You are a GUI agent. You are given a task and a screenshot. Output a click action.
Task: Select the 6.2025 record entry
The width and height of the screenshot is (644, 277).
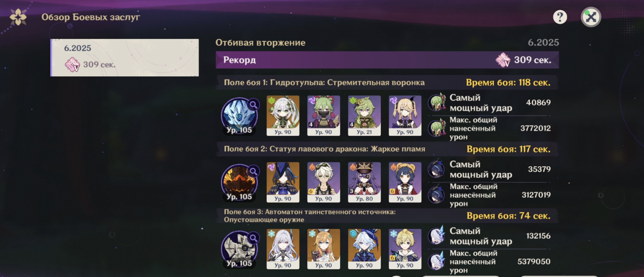tap(125, 58)
